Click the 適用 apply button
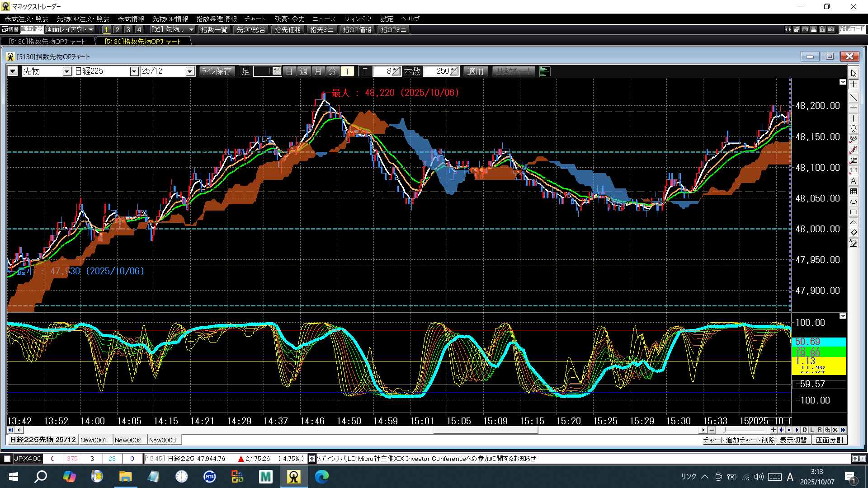Viewport: 868px width, 488px height. 475,71
